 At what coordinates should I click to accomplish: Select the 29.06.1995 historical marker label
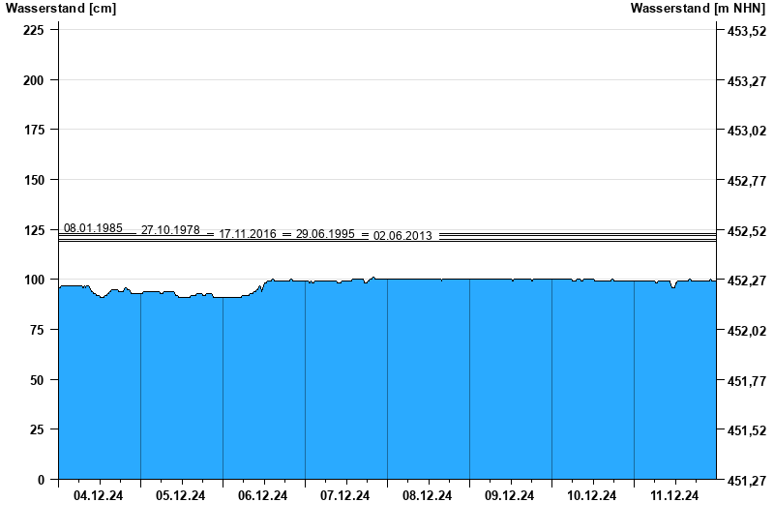(x=325, y=234)
